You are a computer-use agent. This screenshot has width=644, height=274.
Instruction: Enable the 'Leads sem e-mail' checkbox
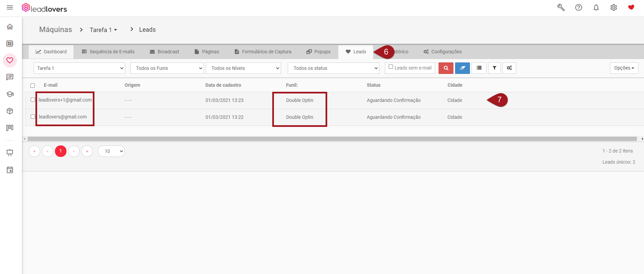[391, 67]
